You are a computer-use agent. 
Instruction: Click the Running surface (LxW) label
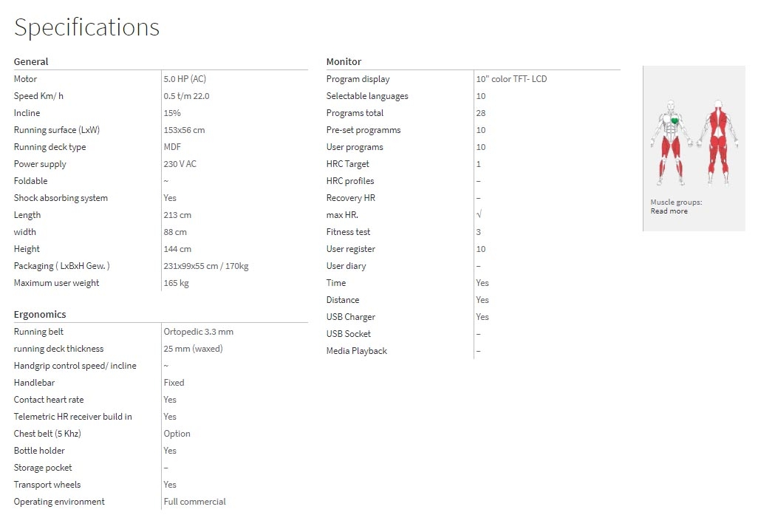(57, 130)
